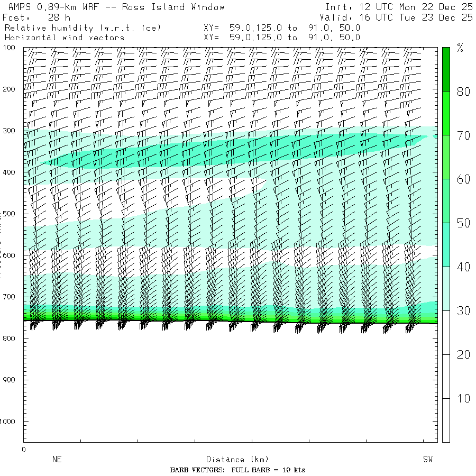Click the darkest green colorbar segment above 80

(x=446, y=69)
